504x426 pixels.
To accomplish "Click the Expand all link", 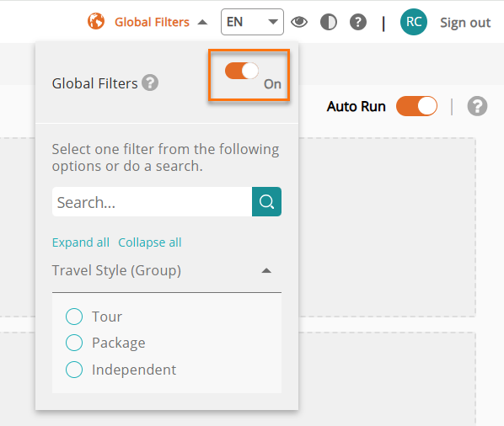I will coord(81,242).
